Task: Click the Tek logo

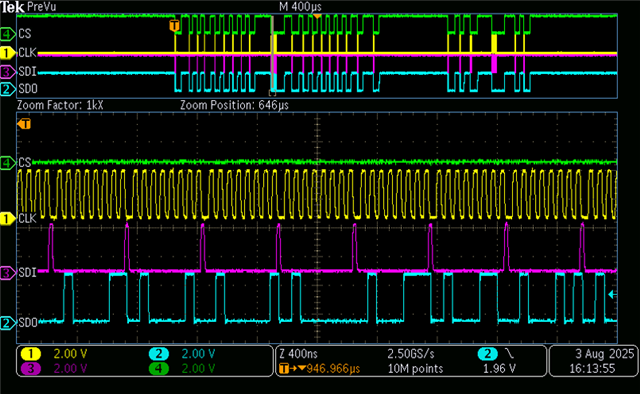Action: click(x=12, y=7)
